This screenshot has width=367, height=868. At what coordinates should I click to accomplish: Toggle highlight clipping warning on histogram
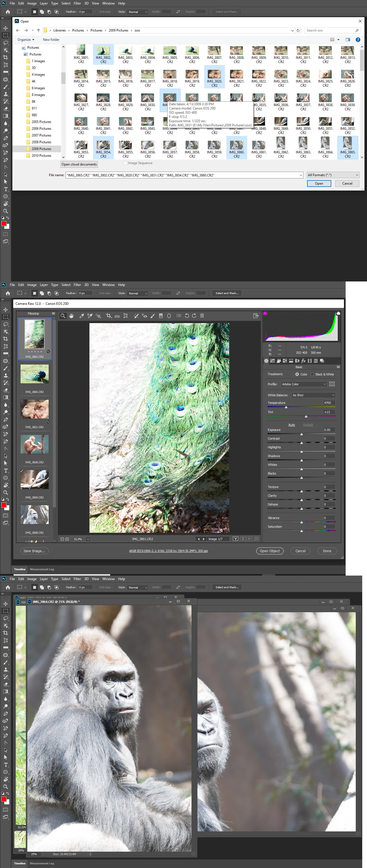(338, 313)
